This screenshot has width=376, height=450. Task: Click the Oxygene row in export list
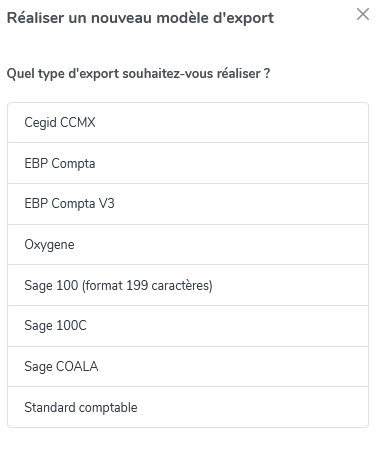click(x=188, y=245)
